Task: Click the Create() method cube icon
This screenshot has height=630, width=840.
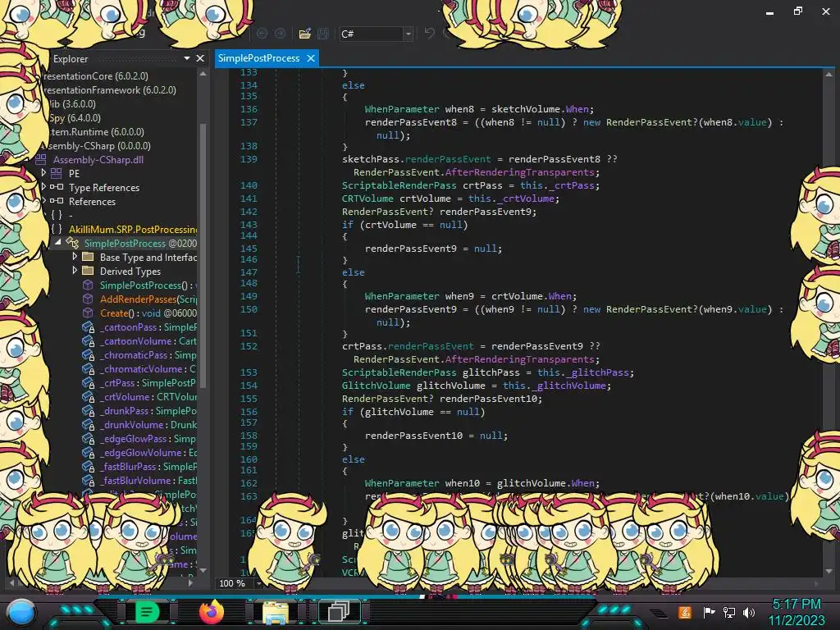Action: (88, 313)
